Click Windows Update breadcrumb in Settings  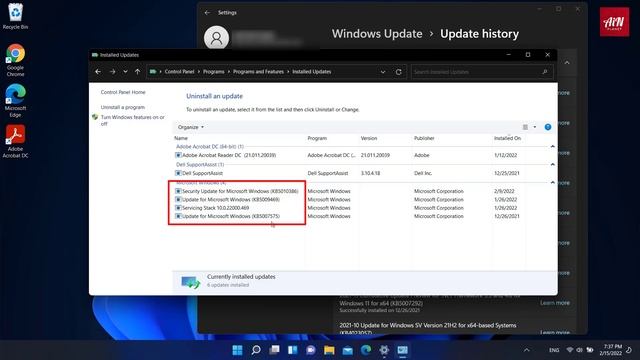click(377, 34)
